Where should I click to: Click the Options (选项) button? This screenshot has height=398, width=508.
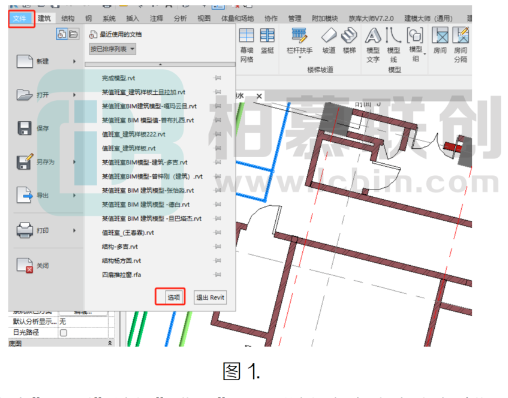tap(174, 297)
